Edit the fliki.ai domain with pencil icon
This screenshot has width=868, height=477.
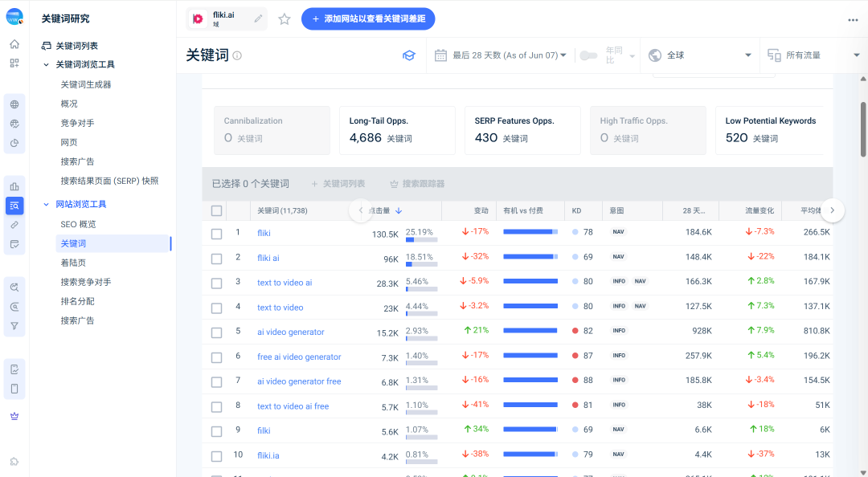click(258, 18)
